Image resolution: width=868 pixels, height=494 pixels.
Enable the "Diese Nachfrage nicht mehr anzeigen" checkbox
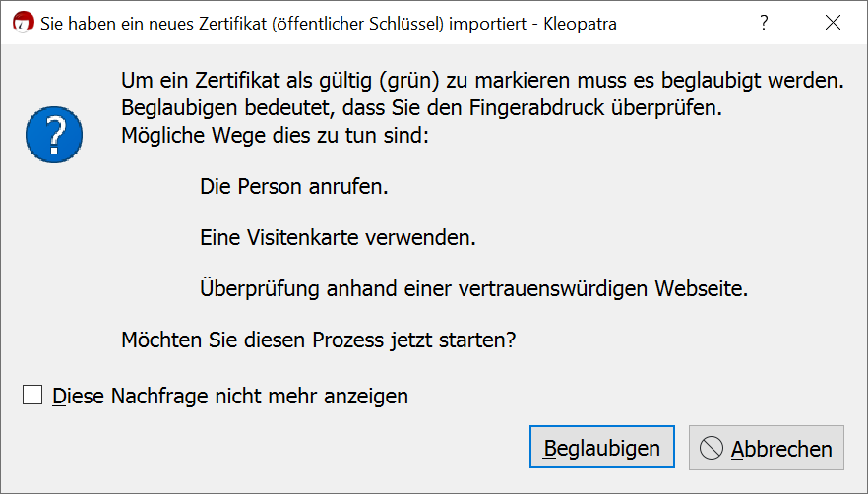pyautogui.click(x=32, y=396)
